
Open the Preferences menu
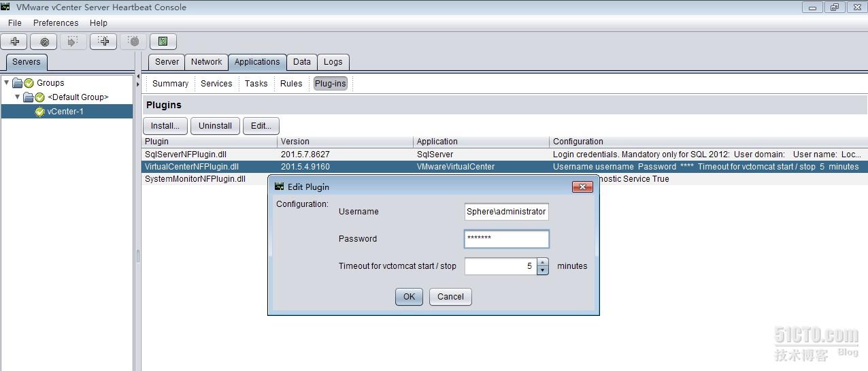56,23
